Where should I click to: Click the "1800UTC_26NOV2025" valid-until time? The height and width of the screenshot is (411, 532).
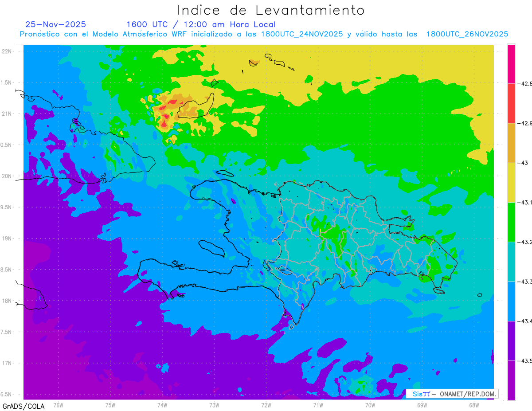pos(467,34)
